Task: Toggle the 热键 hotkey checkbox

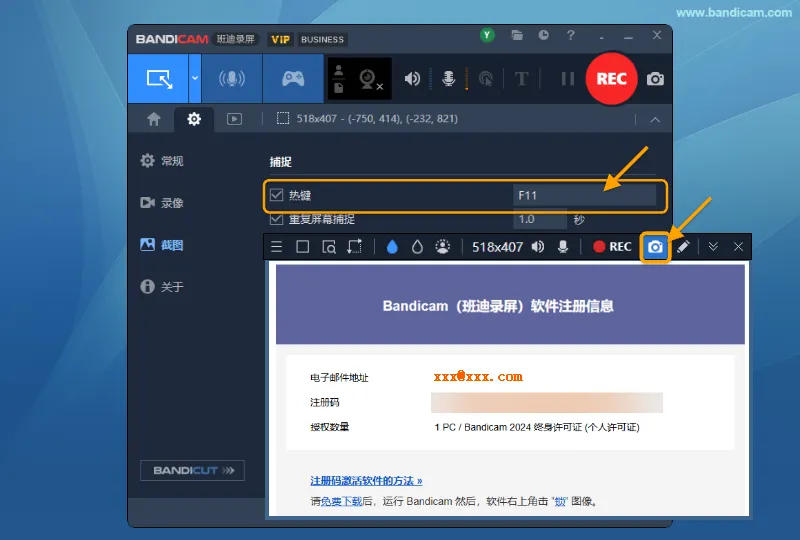Action: tap(277, 195)
